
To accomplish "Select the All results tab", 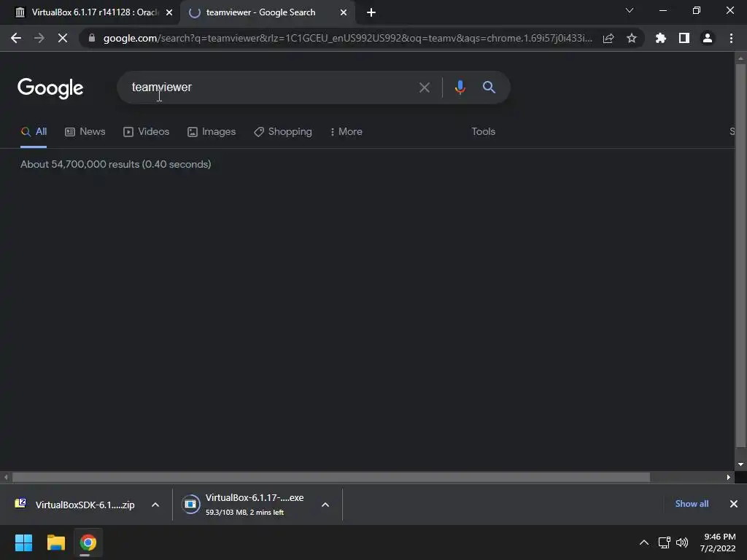I will pyautogui.click(x=34, y=132).
